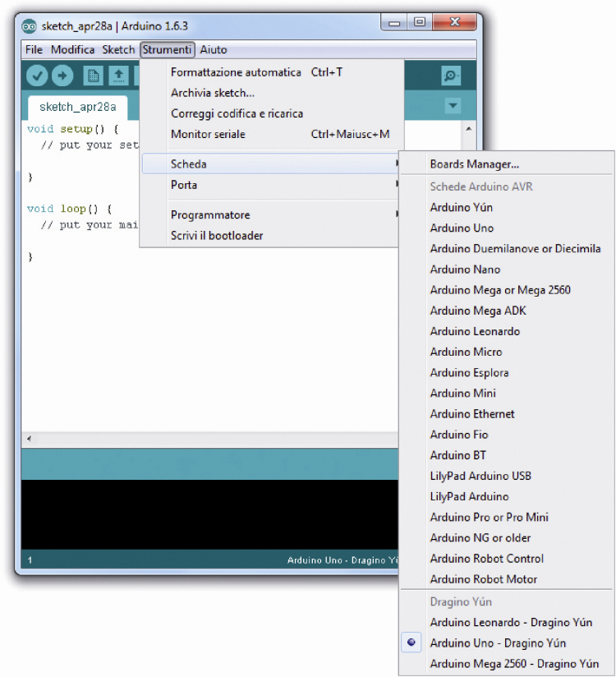This screenshot has width=616, height=677.
Task: Open the Sketch menu
Action: tap(118, 49)
